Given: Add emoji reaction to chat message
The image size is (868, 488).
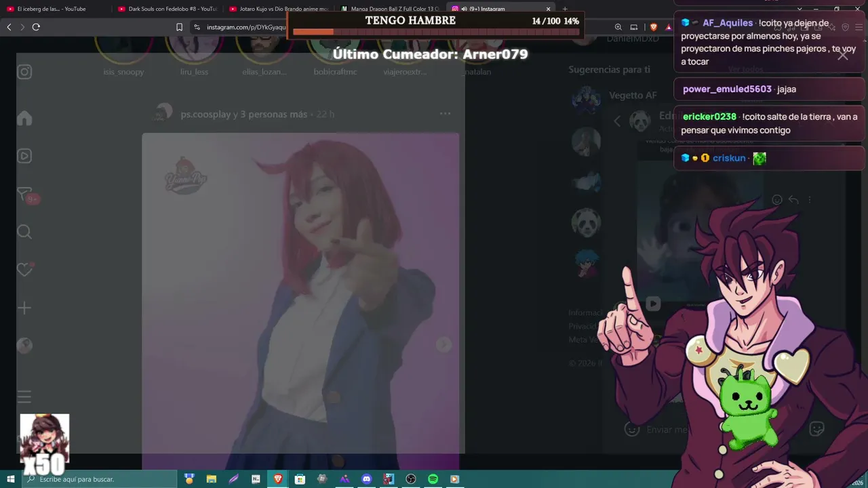Looking at the screenshot, I should click(777, 199).
